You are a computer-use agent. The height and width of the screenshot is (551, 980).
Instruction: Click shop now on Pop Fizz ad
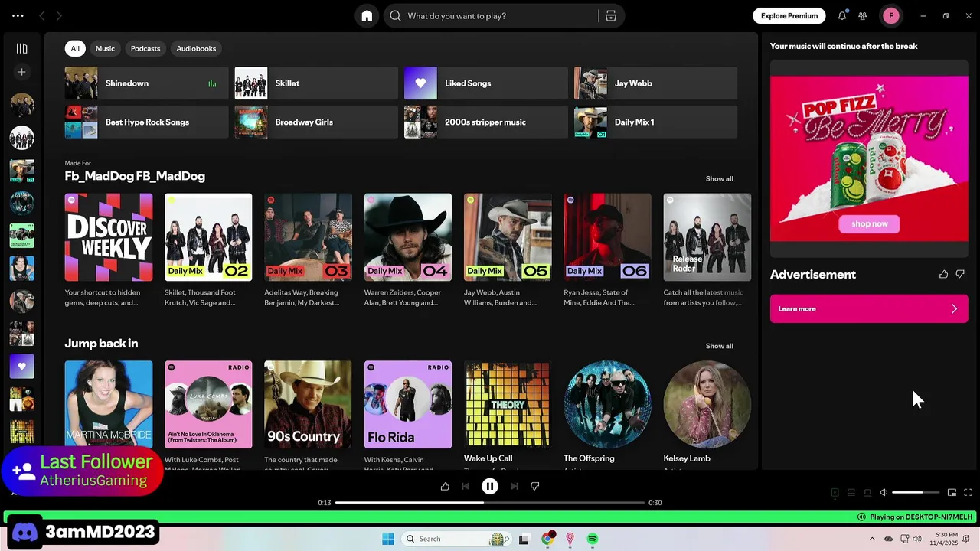[870, 223]
